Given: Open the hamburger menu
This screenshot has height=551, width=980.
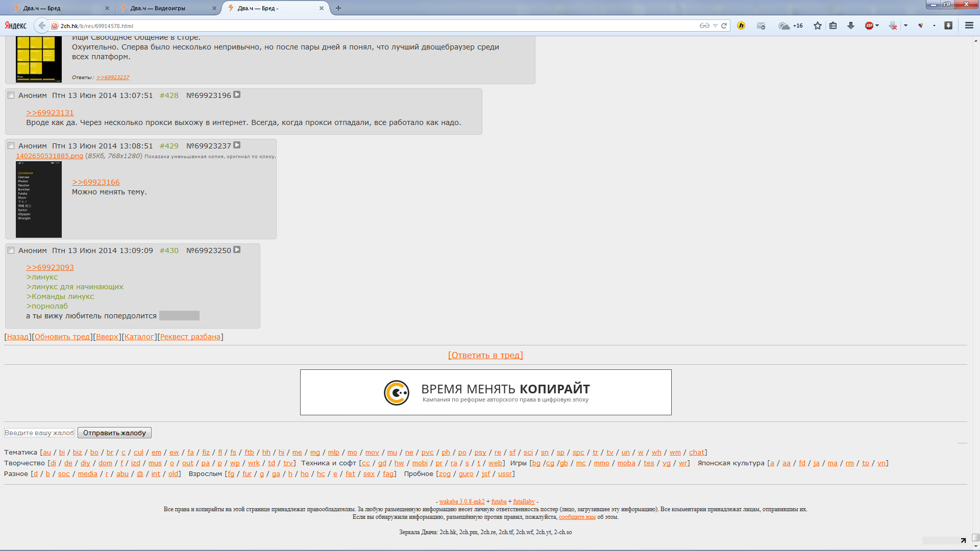Looking at the screenshot, I should [969, 26].
